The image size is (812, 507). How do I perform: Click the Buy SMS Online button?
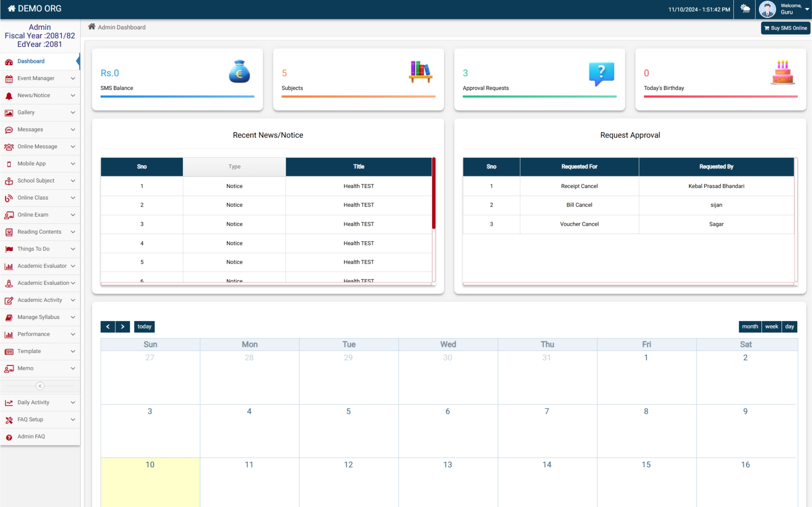coord(786,27)
